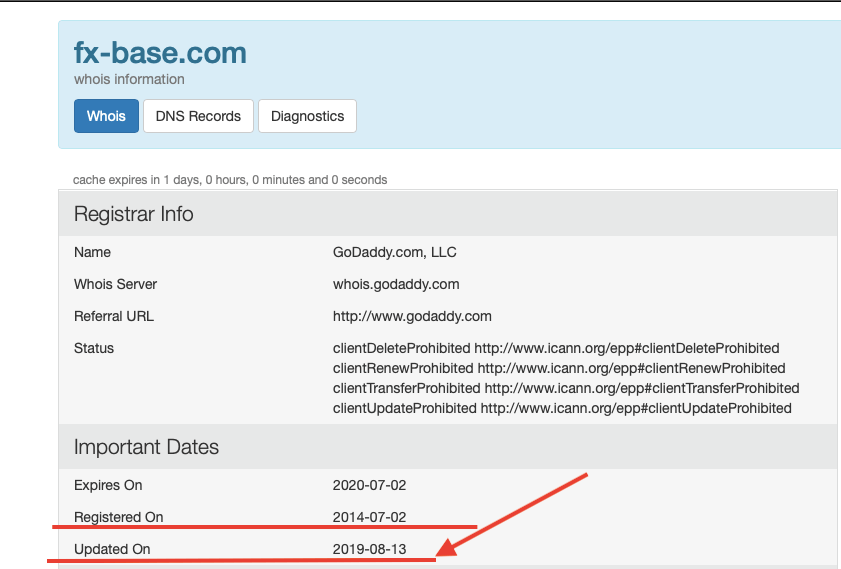Open the Diagnostics tab

tap(307, 116)
